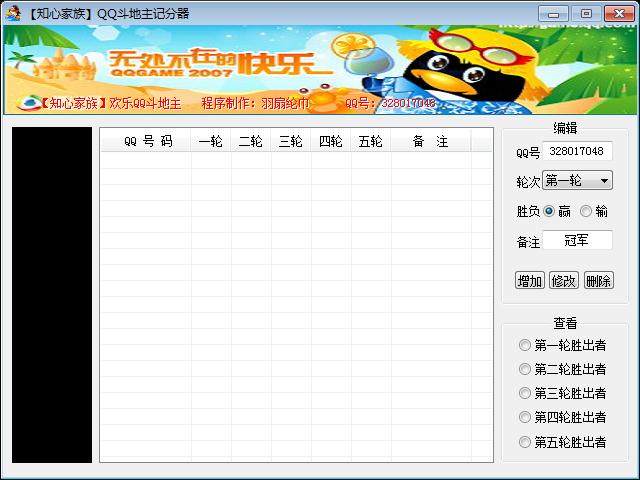Screen dimensions: 640x480
Task: Click the 修改 modify button
Action: pyautogui.click(x=564, y=280)
